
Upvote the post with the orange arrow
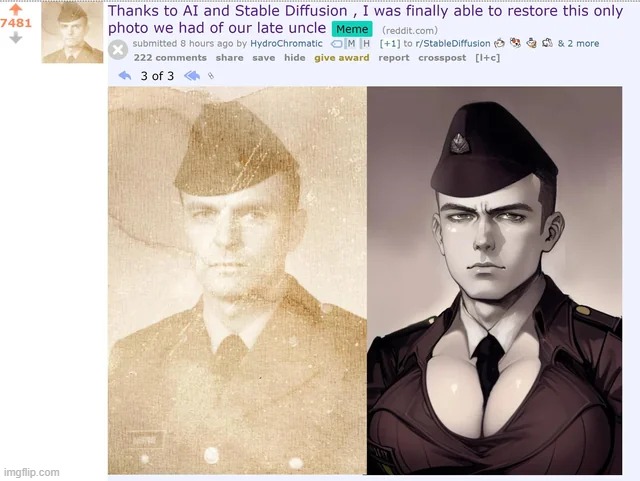(16, 10)
